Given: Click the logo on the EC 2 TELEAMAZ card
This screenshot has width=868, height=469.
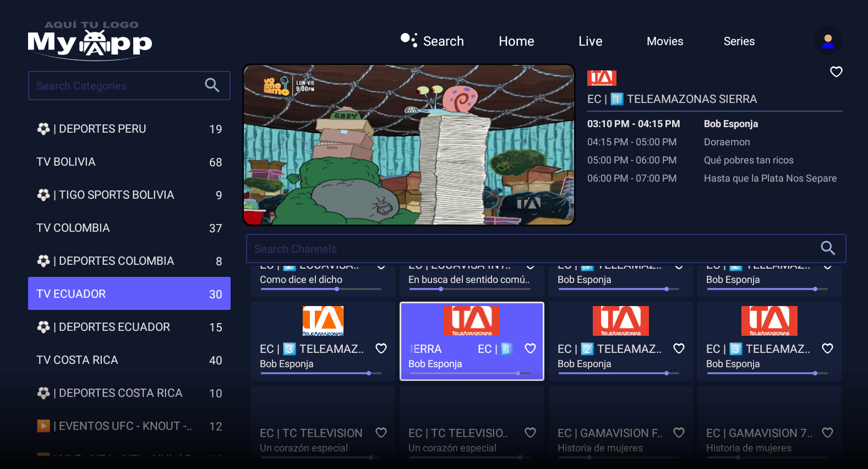Looking at the screenshot, I should click(621, 321).
